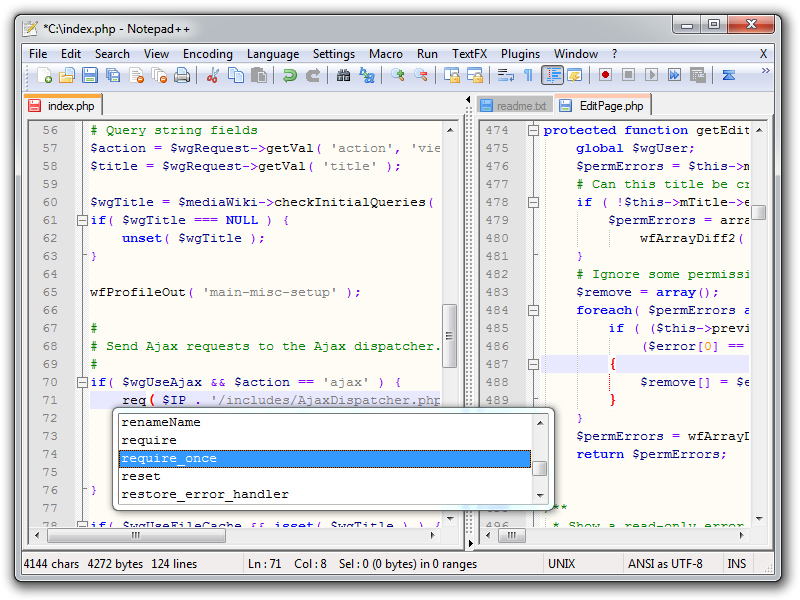Expand the toolbar overflow chevron

764,71
